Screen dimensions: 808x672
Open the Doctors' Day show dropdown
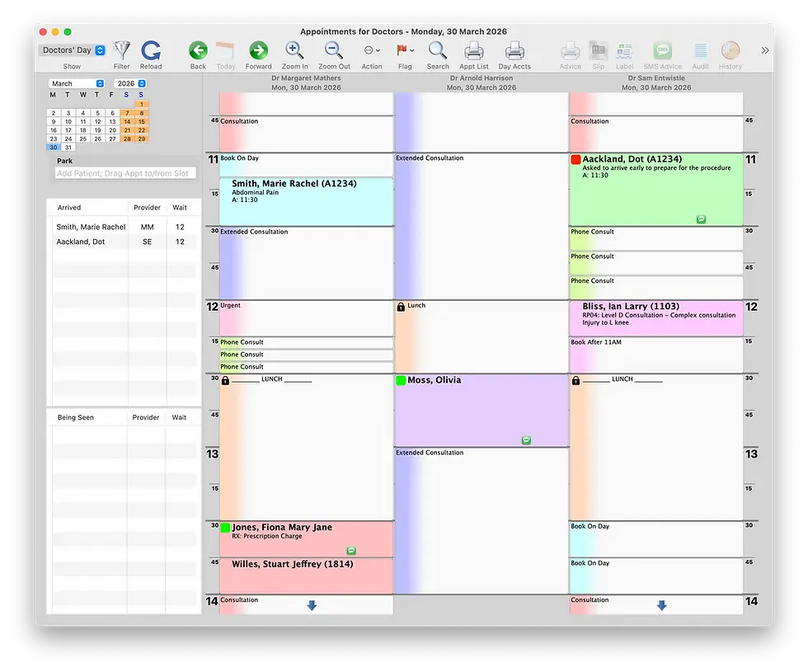click(x=73, y=50)
